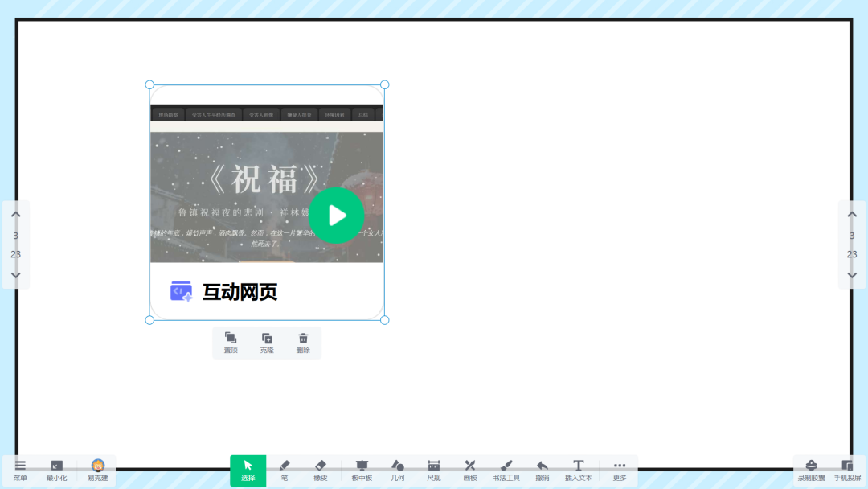Image resolution: width=868 pixels, height=489 pixels.
Task: Click the 撤消 undo icon
Action: coord(542,471)
